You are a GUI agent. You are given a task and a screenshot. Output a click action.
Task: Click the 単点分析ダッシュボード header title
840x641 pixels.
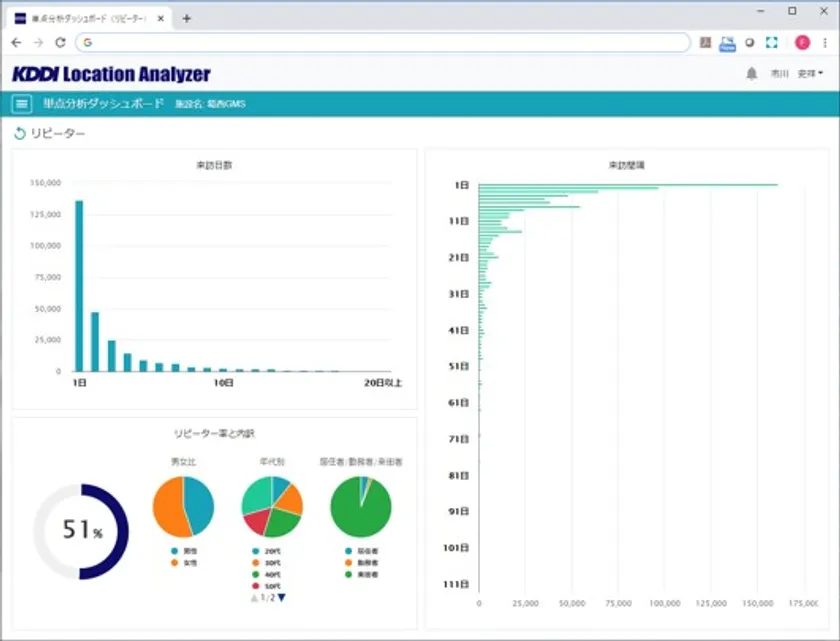point(103,104)
